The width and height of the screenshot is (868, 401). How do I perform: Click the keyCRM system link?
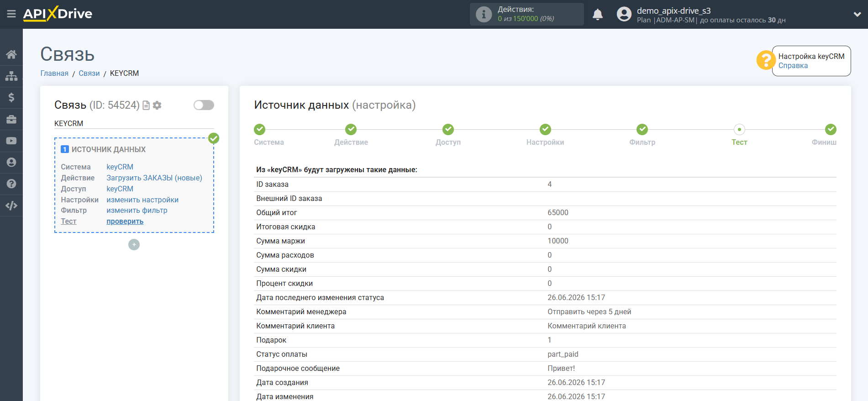point(120,167)
